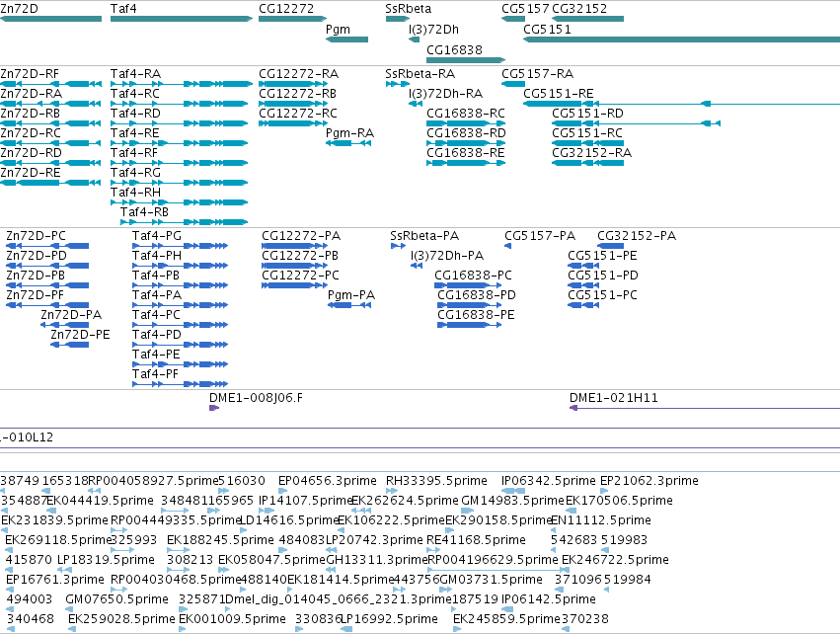This screenshot has width=840, height=634.
Task: Select EST IP06342.5prime
Action: click(x=549, y=481)
